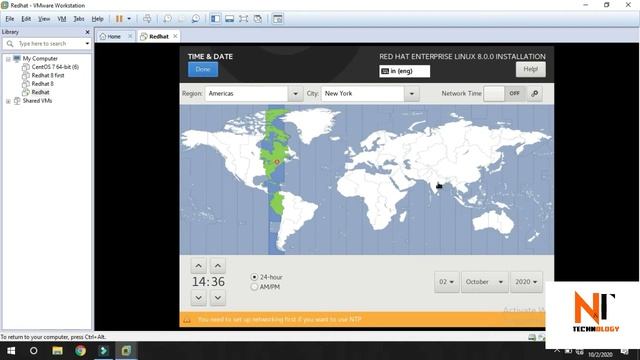Click the VMware Workstation taskbar icon
The width and height of the screenshot is (640, 360).
tap(127, 351)
